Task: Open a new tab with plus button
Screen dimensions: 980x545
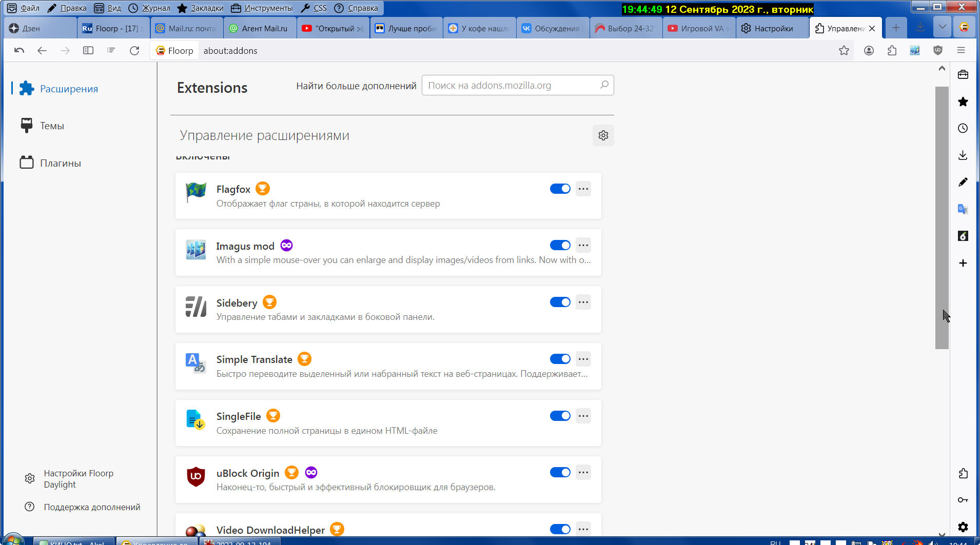Action: click(896, 28)
